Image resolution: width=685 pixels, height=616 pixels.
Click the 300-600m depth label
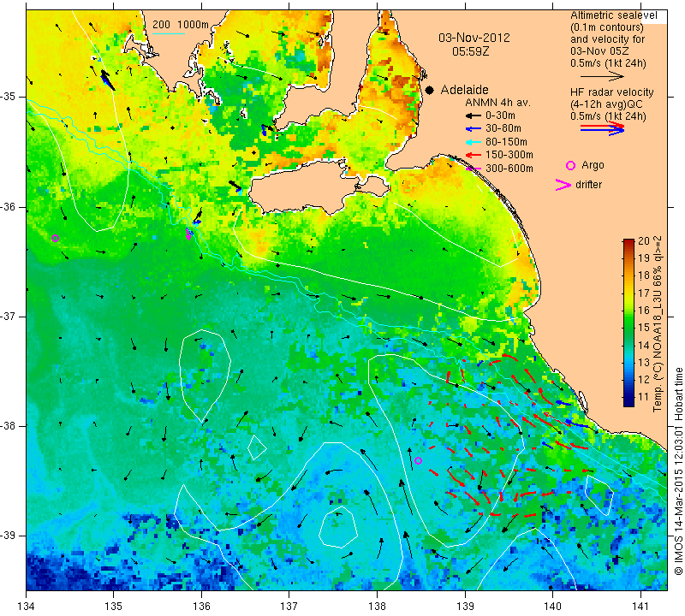[x=509, y=169]
